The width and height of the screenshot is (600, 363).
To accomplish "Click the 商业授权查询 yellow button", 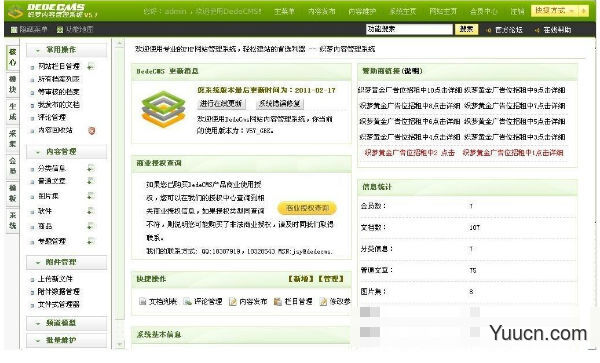I will click(x=307, y=208).
